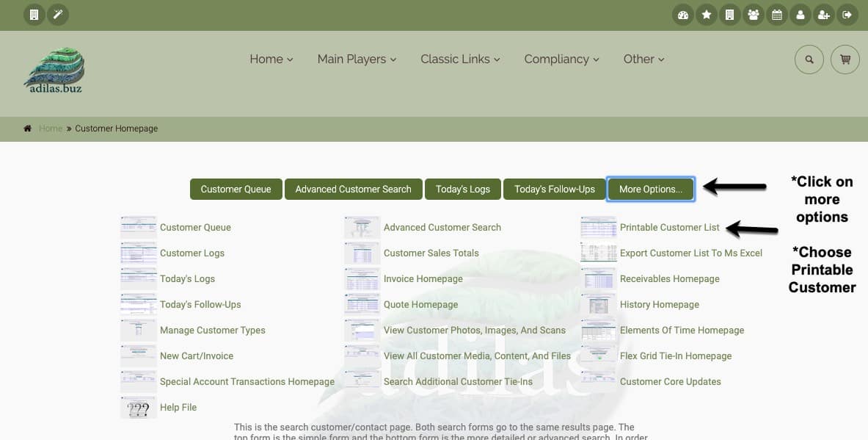Click the star favorites icon
This screenshot has width=868, height=440.
706,15
